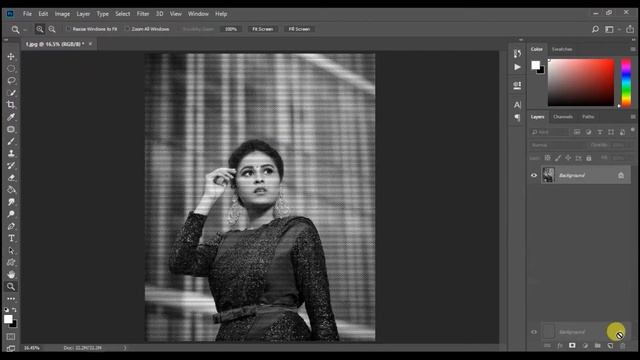Open the Character panel icon

(517, 104)
